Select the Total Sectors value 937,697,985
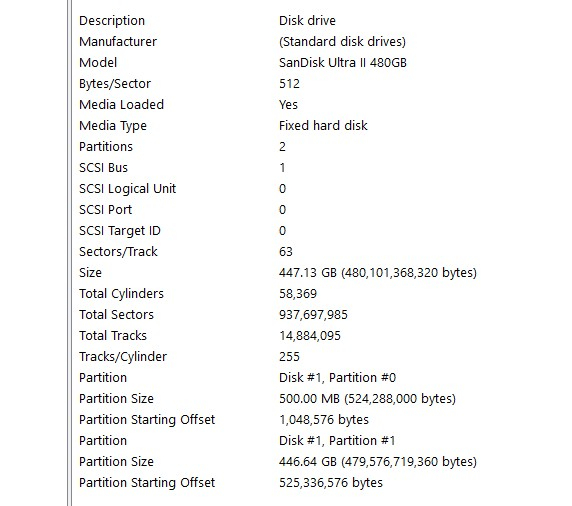Image resolution: width=572 pixels, height=506 pixels. click(313, 314)
